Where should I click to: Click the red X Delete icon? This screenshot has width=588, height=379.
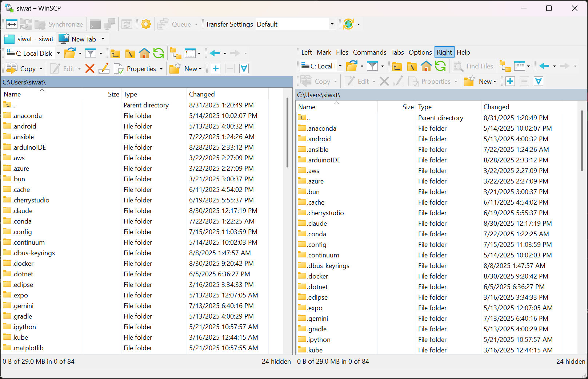[x=90, y=68]
